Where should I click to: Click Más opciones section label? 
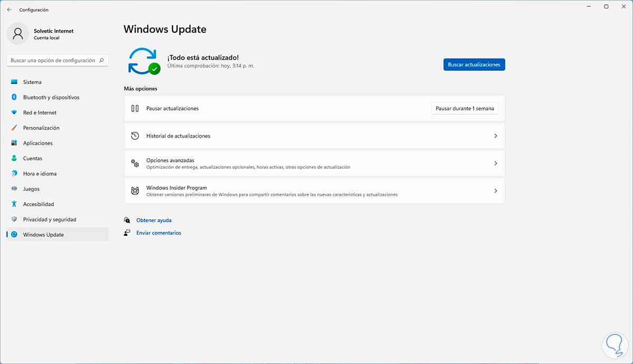point(140,89)
